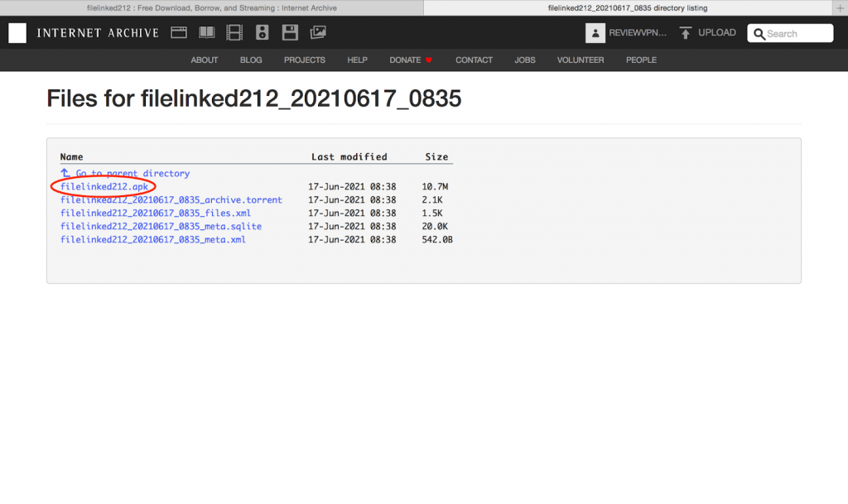Go to parent directory link

pyautogui.click(x=132, y=174)
